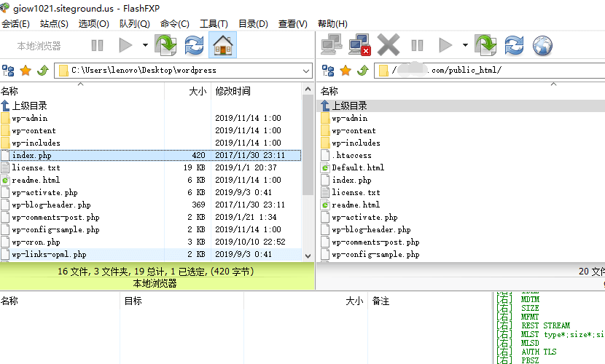This screenshot has height=364, width=605.
Task: Select remote 上级目录 entry
Action: click(x=461, y=106)
